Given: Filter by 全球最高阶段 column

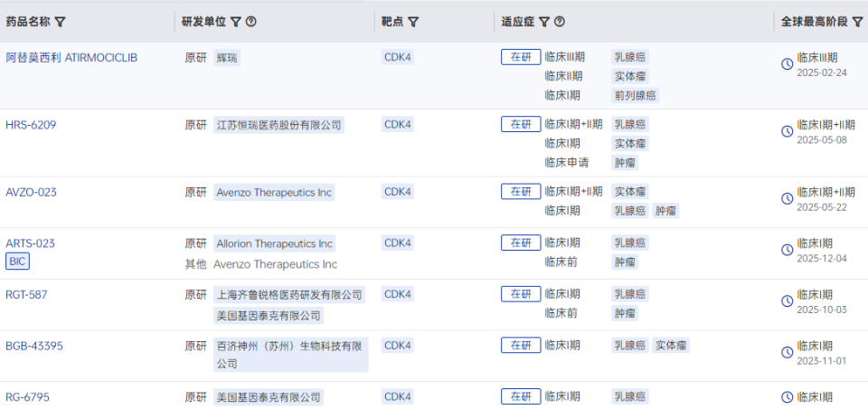Looking at the screenshot, I should coord(857,22).
